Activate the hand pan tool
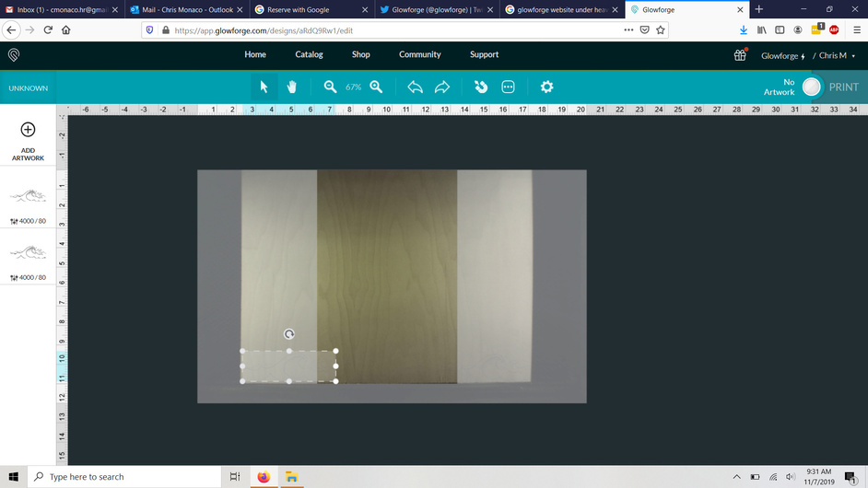The image size is (868, 488). (292, 87)
